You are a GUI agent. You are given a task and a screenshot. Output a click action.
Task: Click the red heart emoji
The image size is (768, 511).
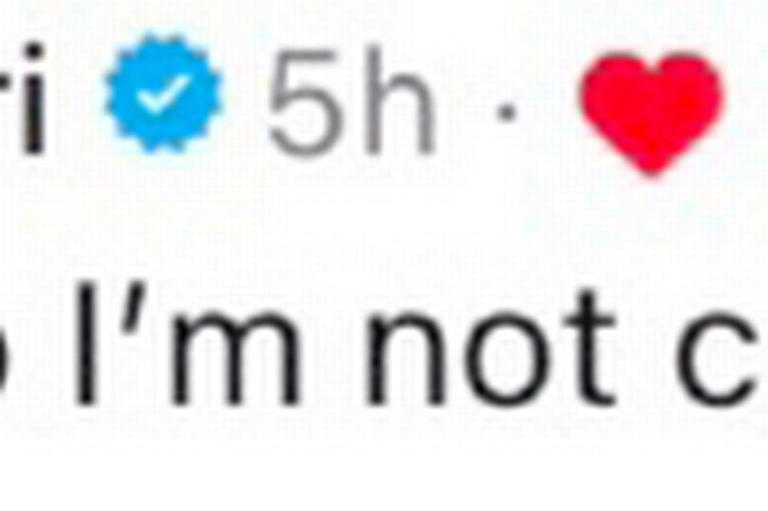[652, 114]
